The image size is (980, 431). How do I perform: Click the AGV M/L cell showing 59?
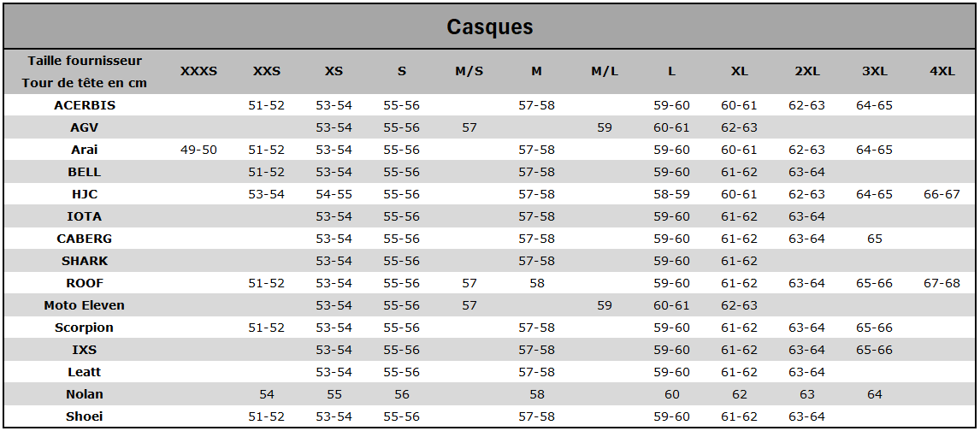605,127
